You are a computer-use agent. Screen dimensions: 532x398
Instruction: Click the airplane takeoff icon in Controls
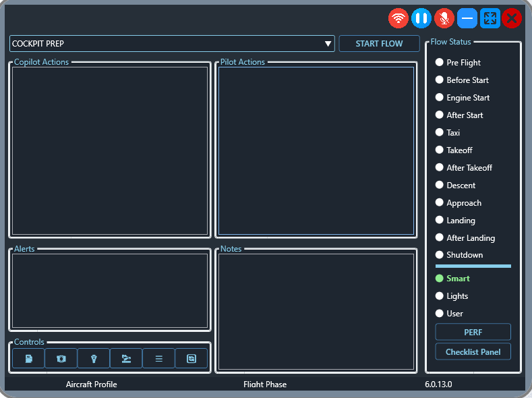point(126,358)
